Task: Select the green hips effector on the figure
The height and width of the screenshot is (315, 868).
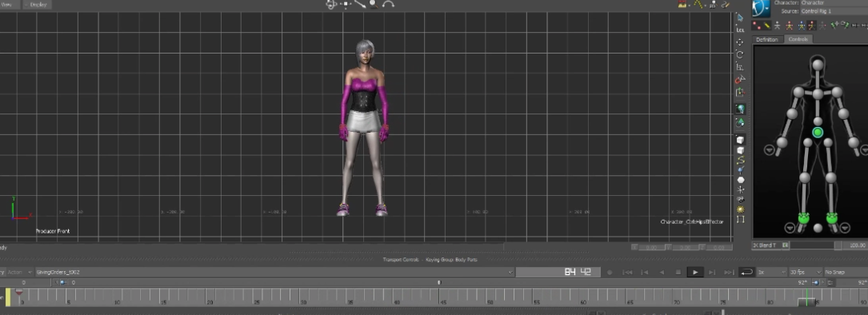Action: [x=818, y=132]
